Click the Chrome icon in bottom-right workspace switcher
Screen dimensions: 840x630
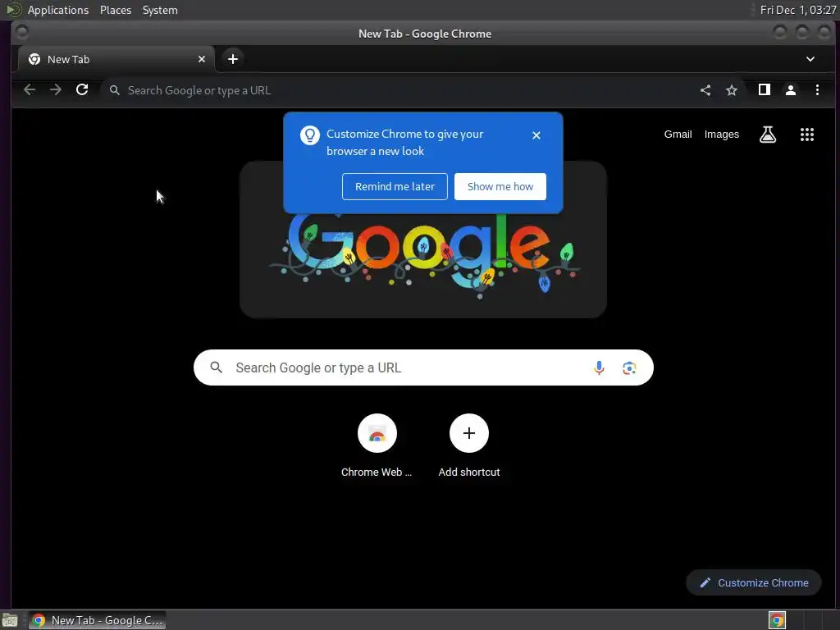click(777, 620)
